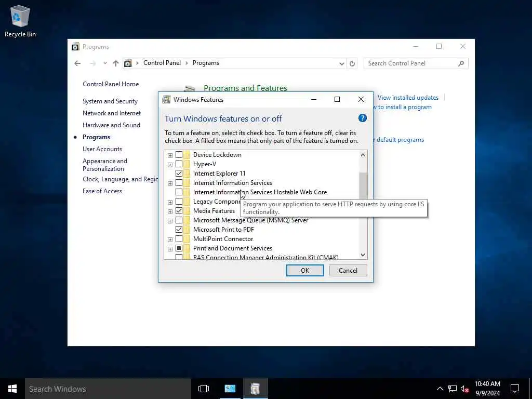Refresh the Control Panel address bar

pos(352,63)
